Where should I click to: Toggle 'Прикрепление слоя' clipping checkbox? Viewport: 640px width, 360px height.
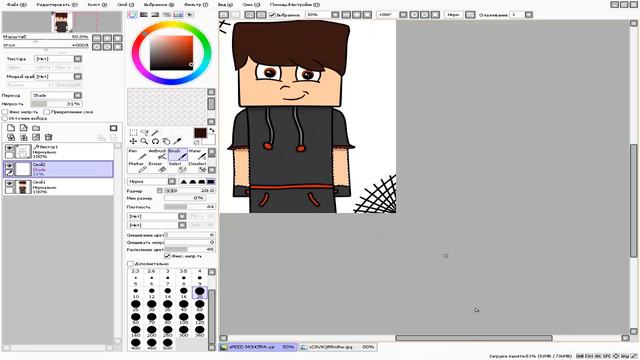[47, 112]
